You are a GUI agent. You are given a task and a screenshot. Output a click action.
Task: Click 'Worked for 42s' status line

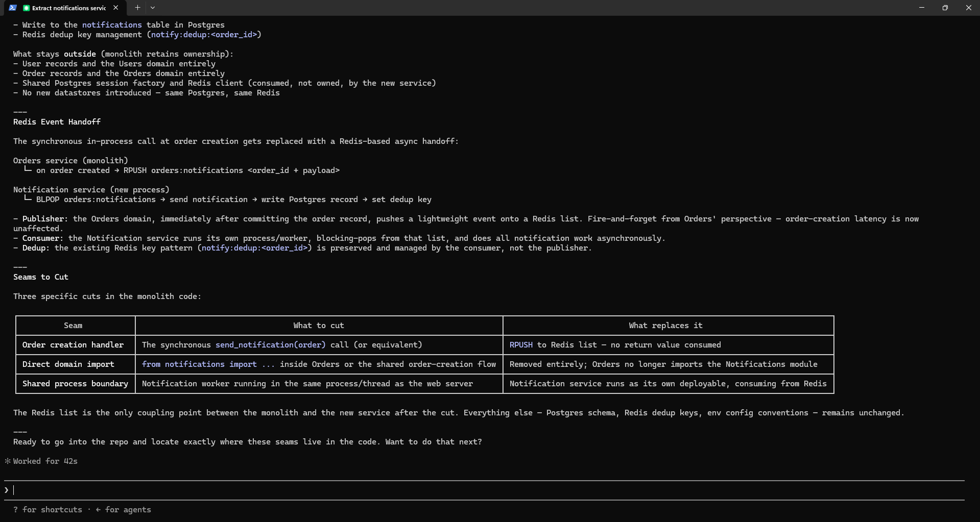[x=45, y=461]
